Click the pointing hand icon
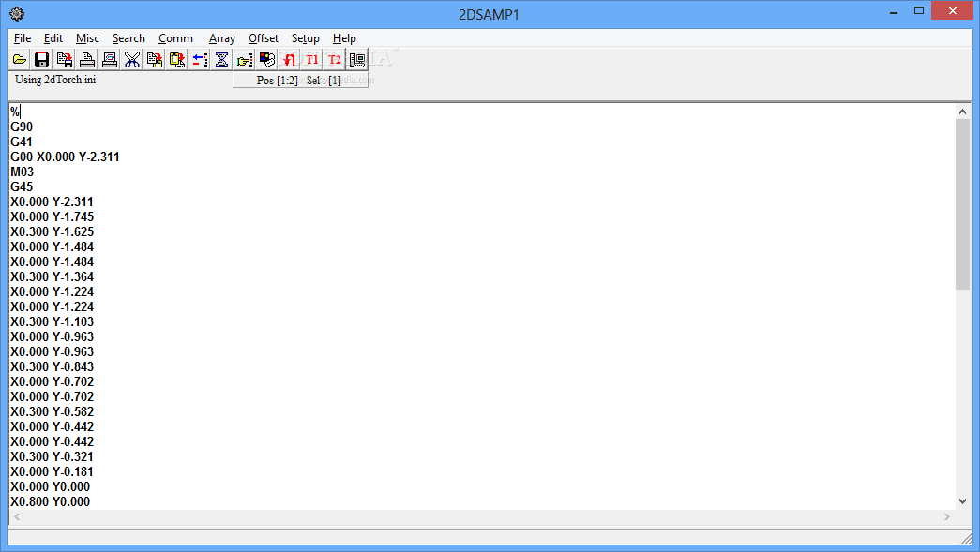Image resolution: width=980 pixels, height=552 pixels. tap(245, 60)
